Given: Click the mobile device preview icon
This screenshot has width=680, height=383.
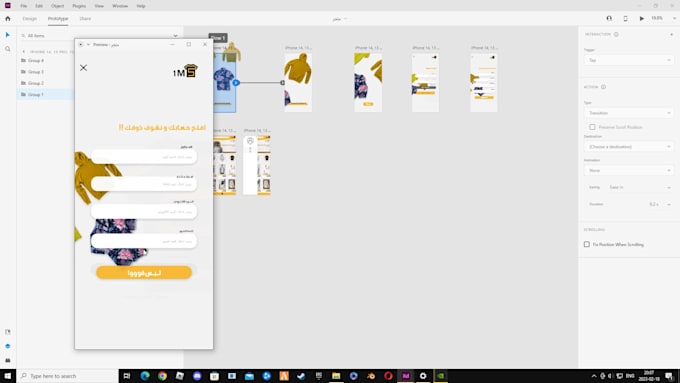Looking at the screenshot, I should [625, 19].
